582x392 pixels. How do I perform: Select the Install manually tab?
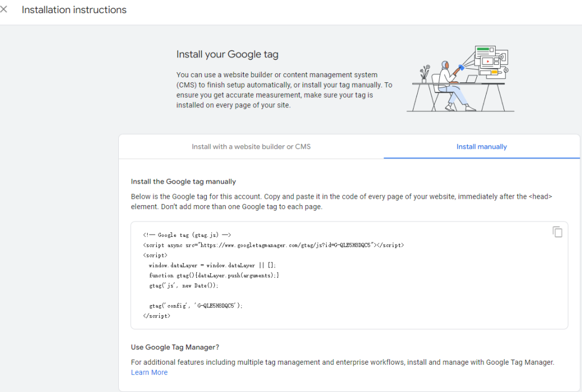[481, 147]
